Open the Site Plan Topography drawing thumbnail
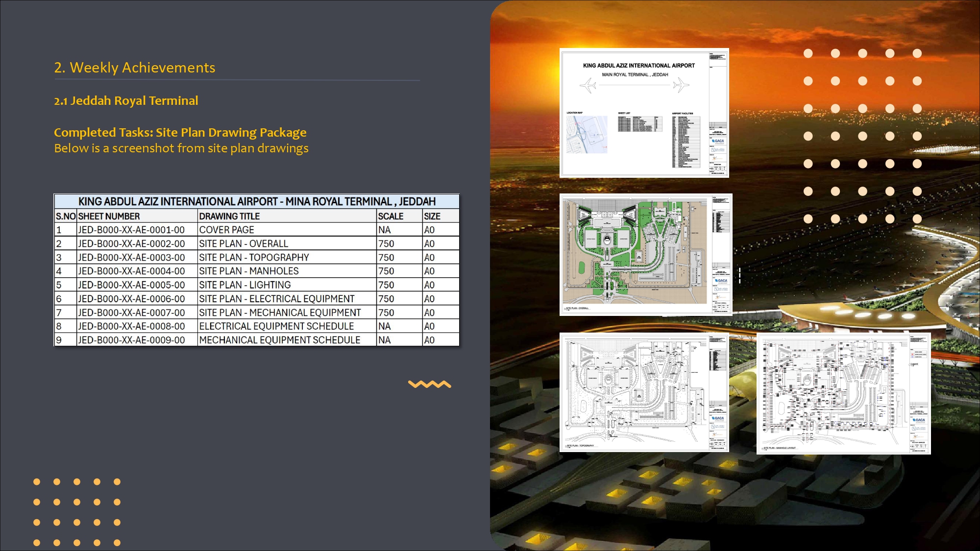This screenshot has width=980, height=551. (x=644, y=392)
